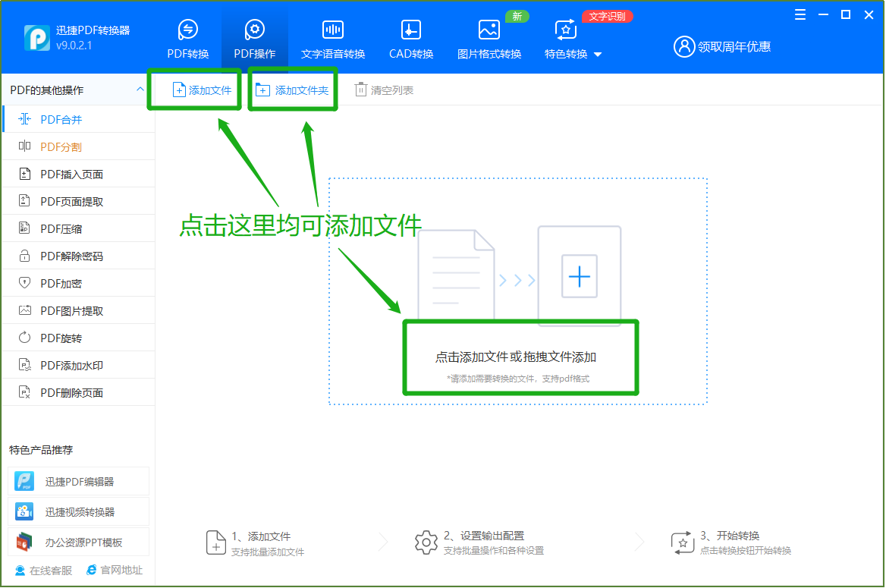This screenshot has width=886, height=588.
Task: Select the 图片格式转换 icon
Action: point(489,30)
